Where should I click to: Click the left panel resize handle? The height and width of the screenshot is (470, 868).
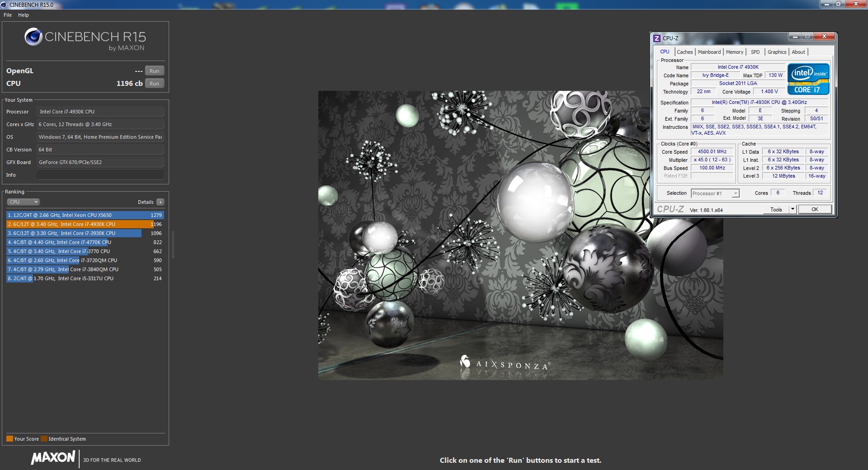point(173,244)
